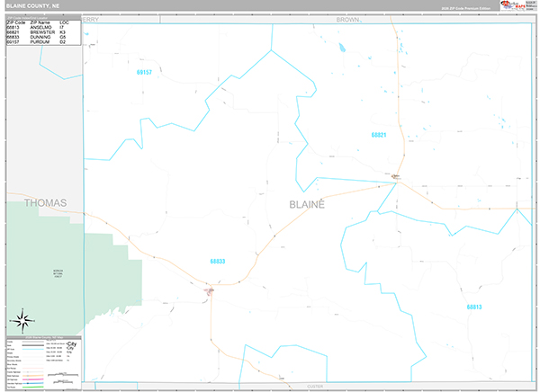The image size is (540, 392).
Task: Click the Dunning town marker on map
Action: point(210,290)
